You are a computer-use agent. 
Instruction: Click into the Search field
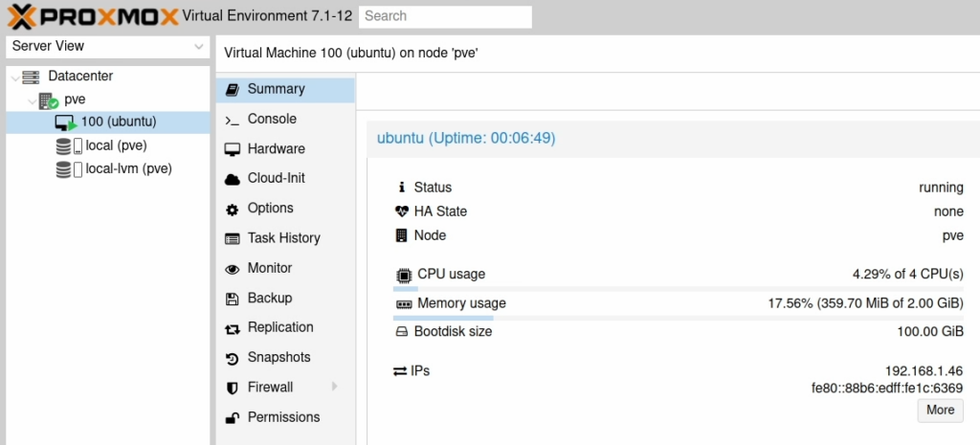(445, 17)
